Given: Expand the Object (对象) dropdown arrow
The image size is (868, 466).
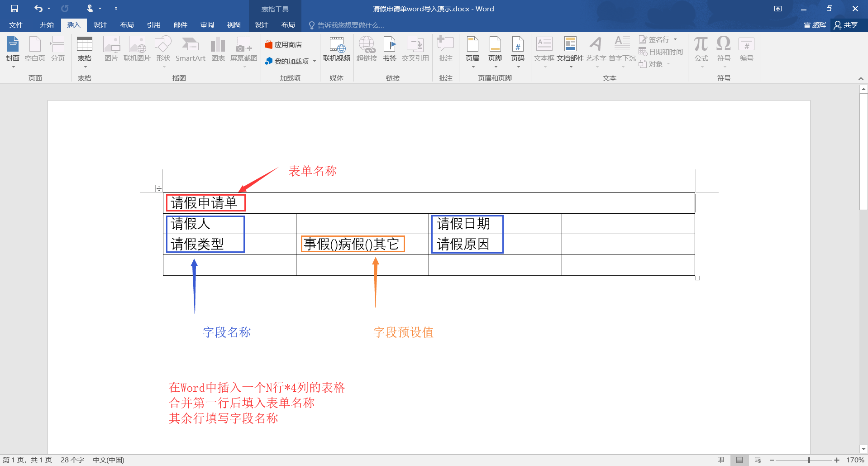Looking at the screenshot, I should [668, 64].
